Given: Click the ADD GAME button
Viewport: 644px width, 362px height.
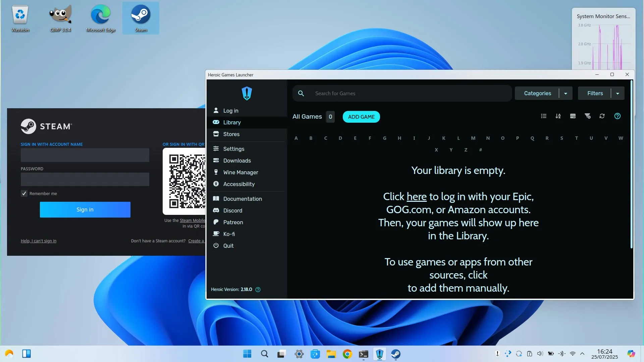Looking at the screenshot, I should point(361,117).
